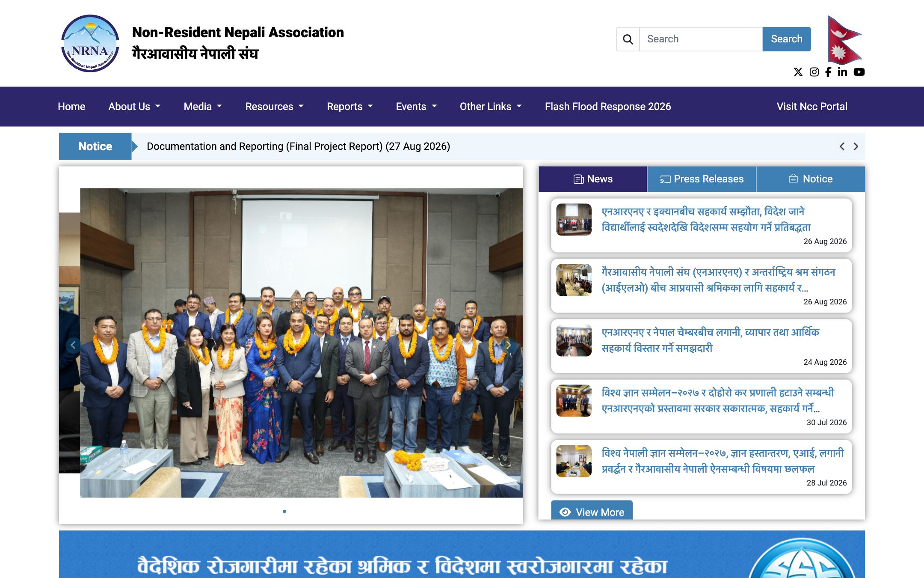The height and width of the screenshot is (578, 924).
Task: Focus the Search text field
Action: [701, 39]
